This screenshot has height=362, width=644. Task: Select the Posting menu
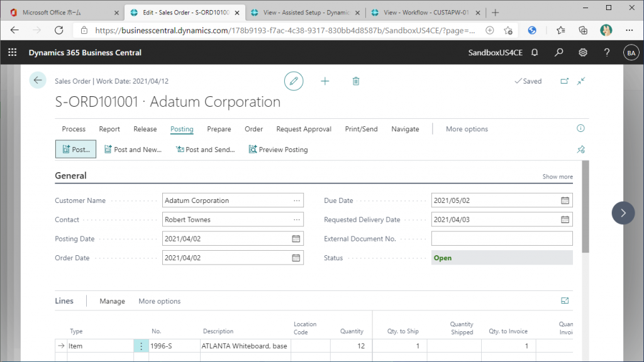[182, 129]
